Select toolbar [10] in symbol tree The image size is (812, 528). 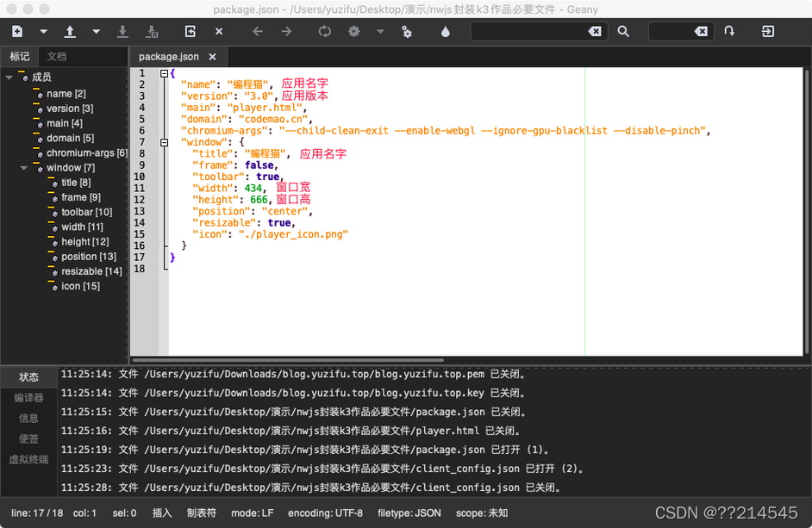point(86,212)
